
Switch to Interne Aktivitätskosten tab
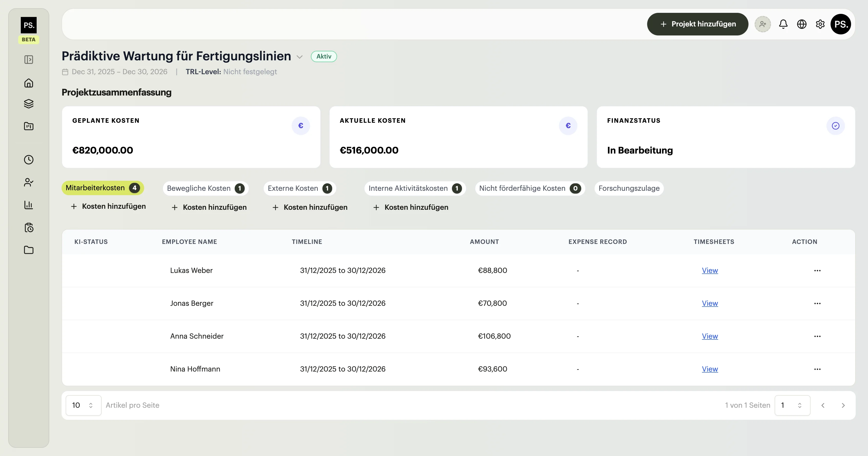415,188
